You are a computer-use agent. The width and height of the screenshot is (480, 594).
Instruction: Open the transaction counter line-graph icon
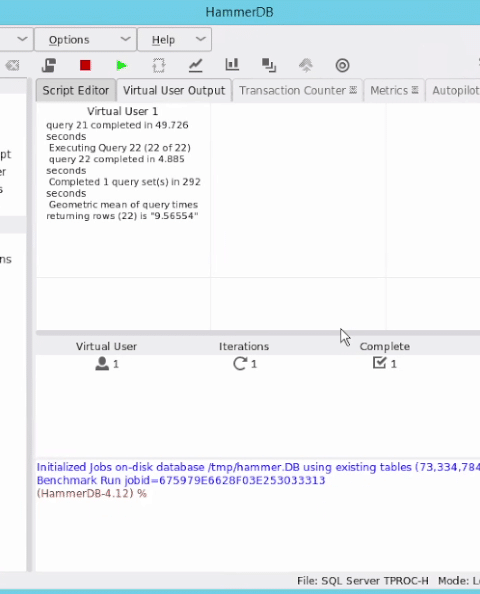(x=195, y=66)
